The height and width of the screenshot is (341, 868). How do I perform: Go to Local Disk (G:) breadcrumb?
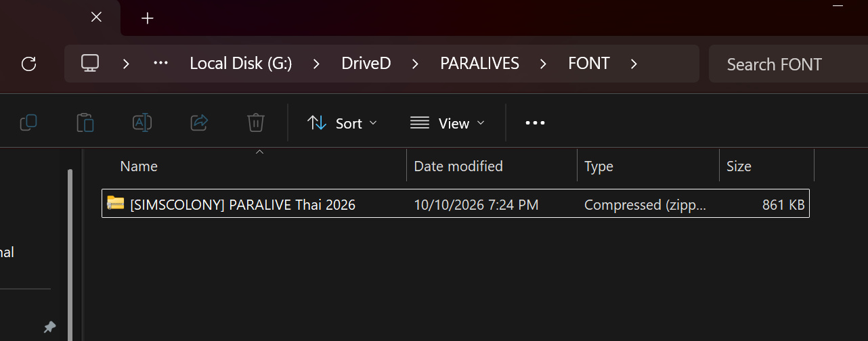[241, 64]
